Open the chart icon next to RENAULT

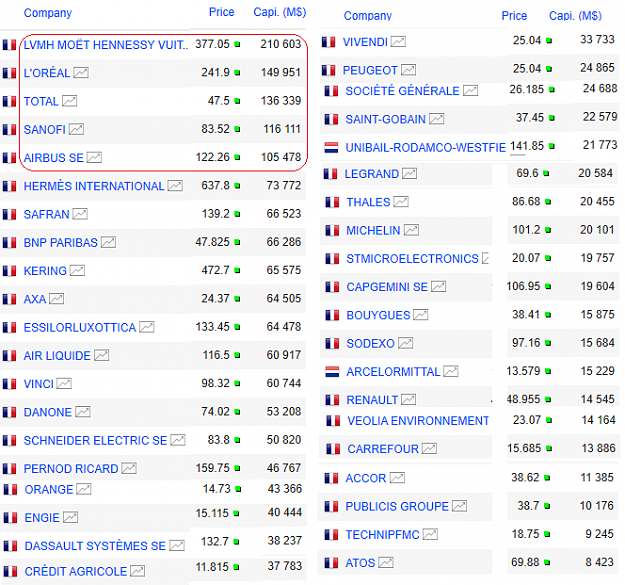(x=409, y=400)
